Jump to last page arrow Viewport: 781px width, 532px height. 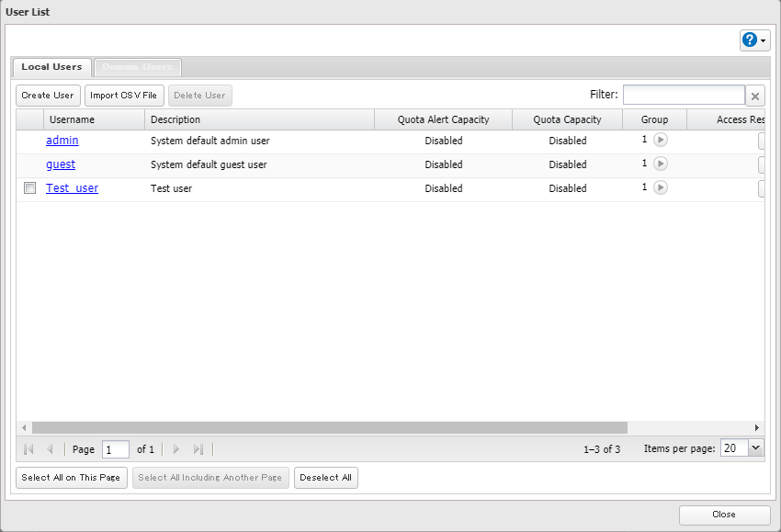coord(198,449)
